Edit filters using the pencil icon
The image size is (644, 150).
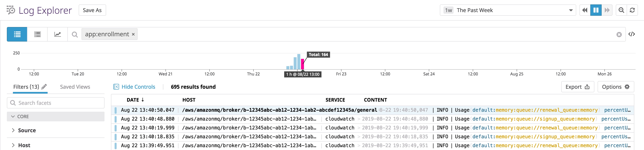pos(44,87)
